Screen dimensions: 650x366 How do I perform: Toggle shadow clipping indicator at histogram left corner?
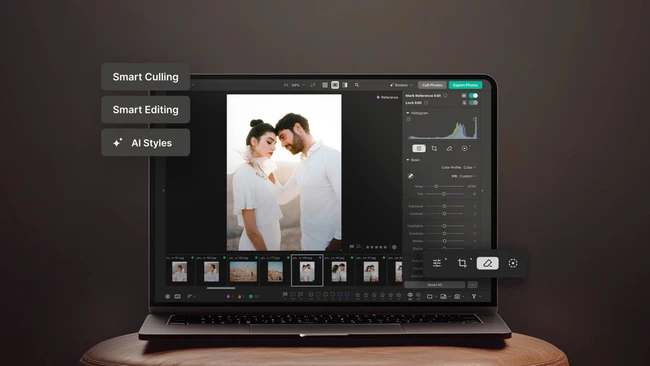coord(409,119)
